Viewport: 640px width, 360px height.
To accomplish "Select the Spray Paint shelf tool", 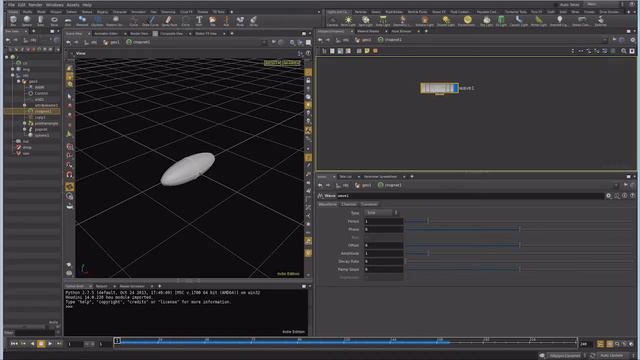I will point(169,21).
